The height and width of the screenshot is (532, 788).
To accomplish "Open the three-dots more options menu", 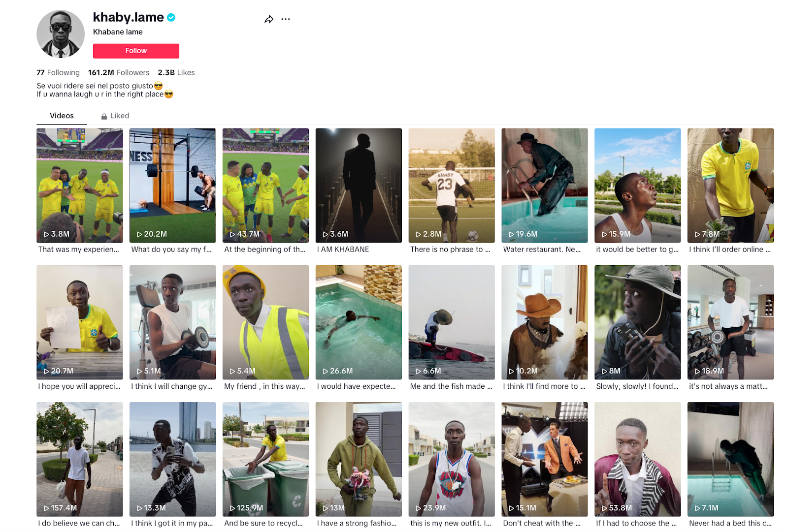I will click(286, 19).
